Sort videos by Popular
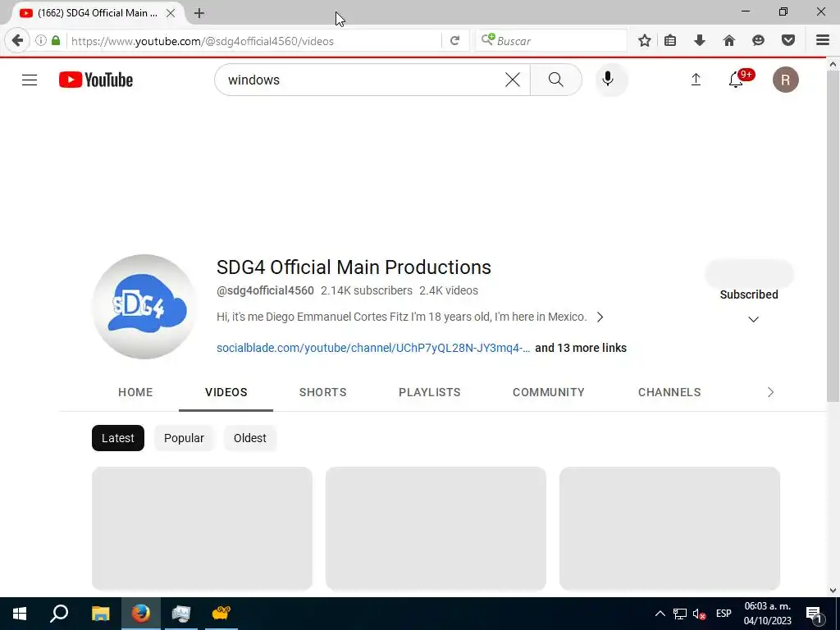840x630 pixels. click(184, 438)
